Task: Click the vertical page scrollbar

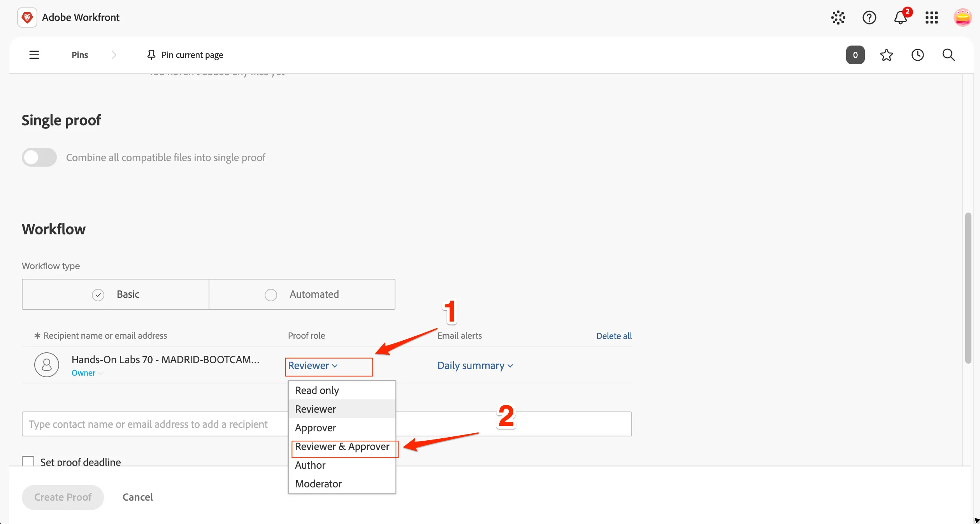Action: [x=968, y=288]
